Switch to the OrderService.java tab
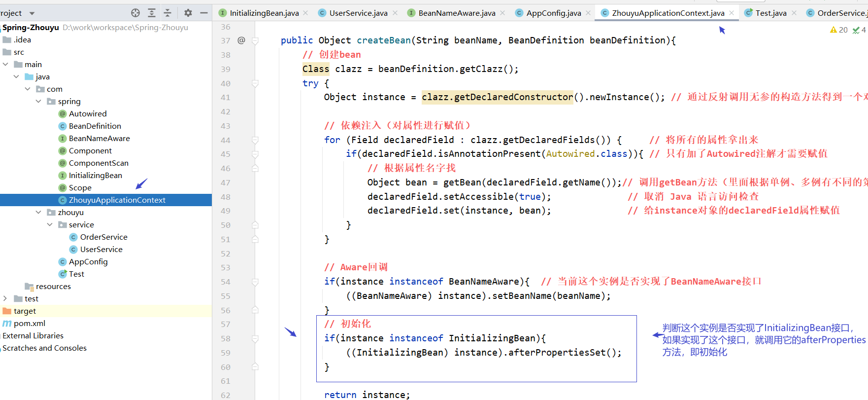This screenshot has height=400, width=868. (836, 13)
